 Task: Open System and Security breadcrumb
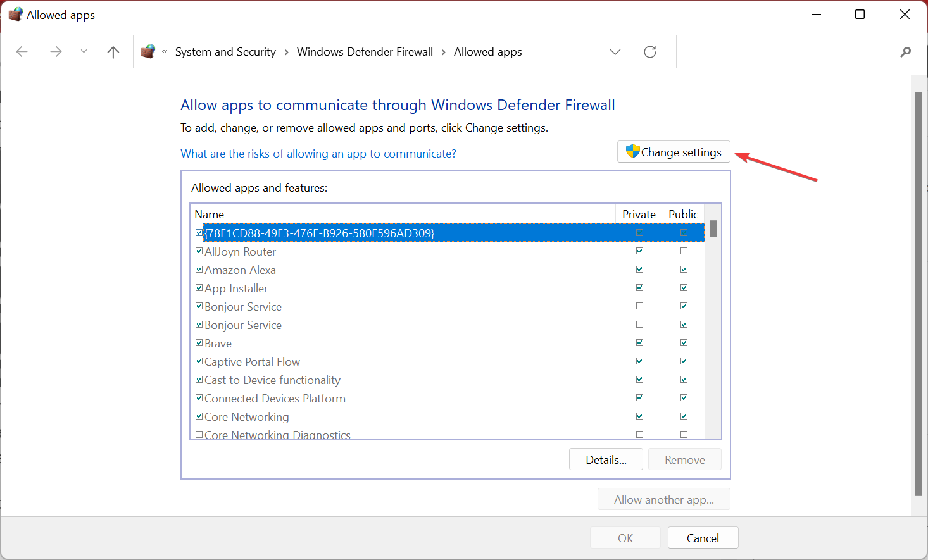click(x=225, y=52)
